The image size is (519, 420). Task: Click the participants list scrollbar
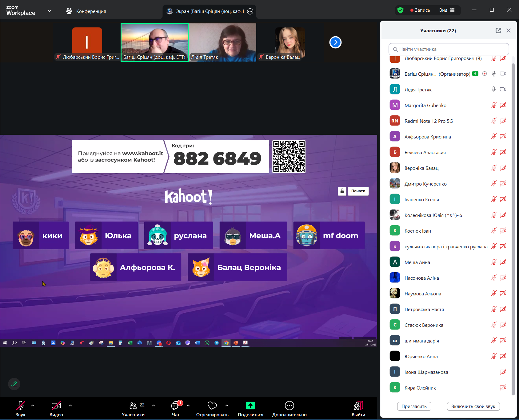(x=513, y=229)
